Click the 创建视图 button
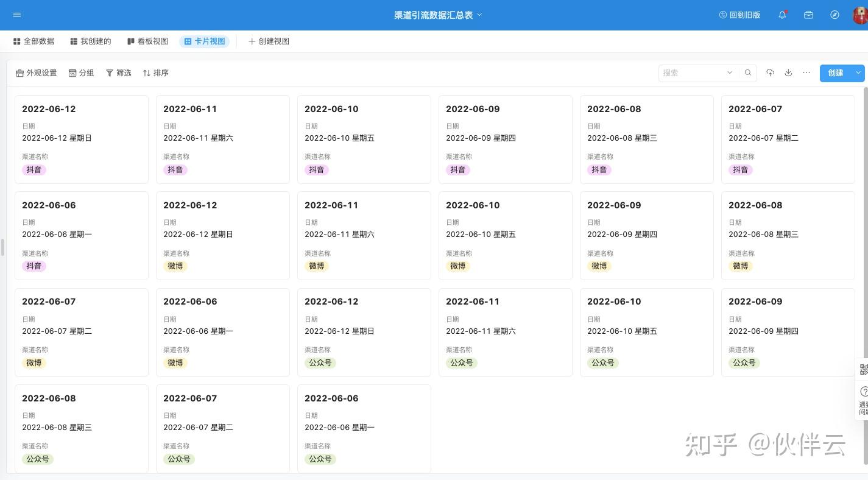This screenshot has width=868, height=480. point(269,41)
